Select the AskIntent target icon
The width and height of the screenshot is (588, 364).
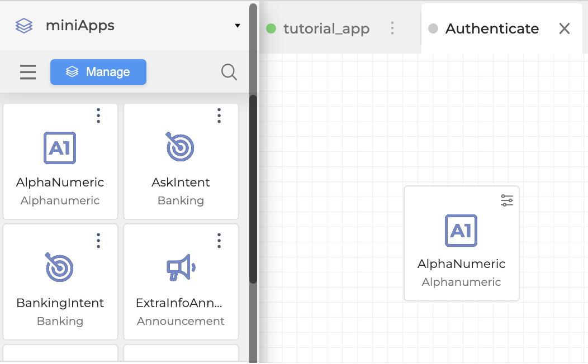[181, 148]
